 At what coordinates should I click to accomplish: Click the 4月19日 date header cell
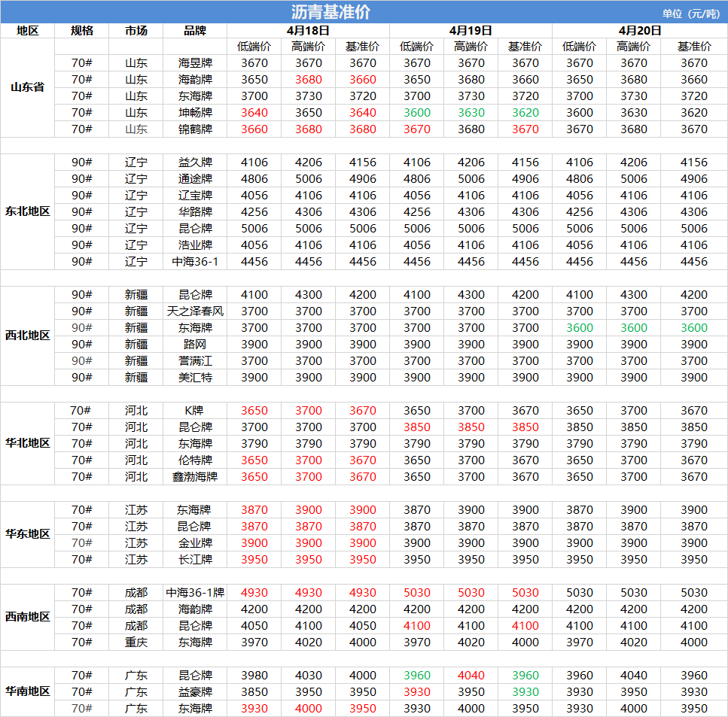pyautogui.click(x=471, y=31)
